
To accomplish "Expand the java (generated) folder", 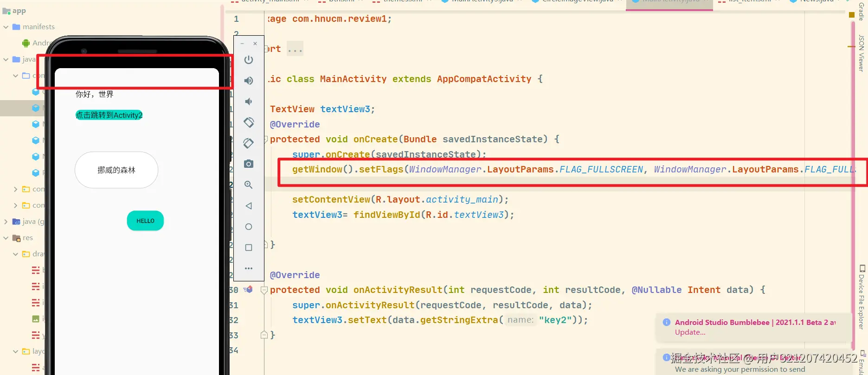I will tap(6, 222).
